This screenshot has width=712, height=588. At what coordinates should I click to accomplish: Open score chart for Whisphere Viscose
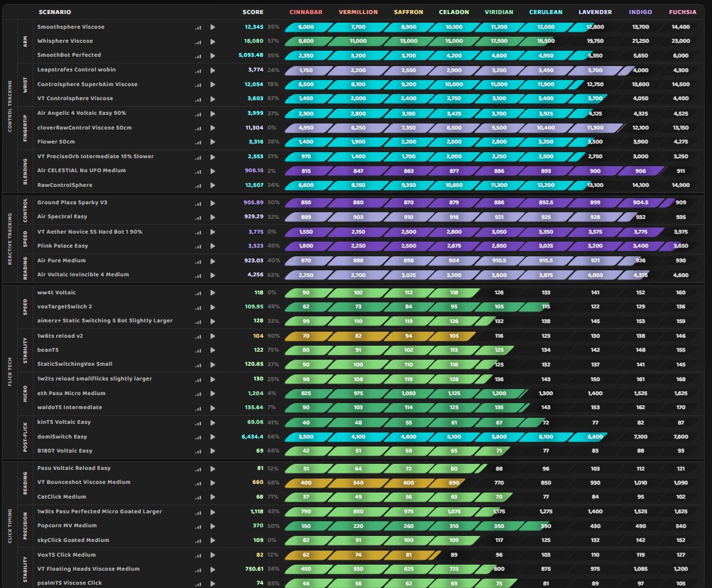[198, 42]
